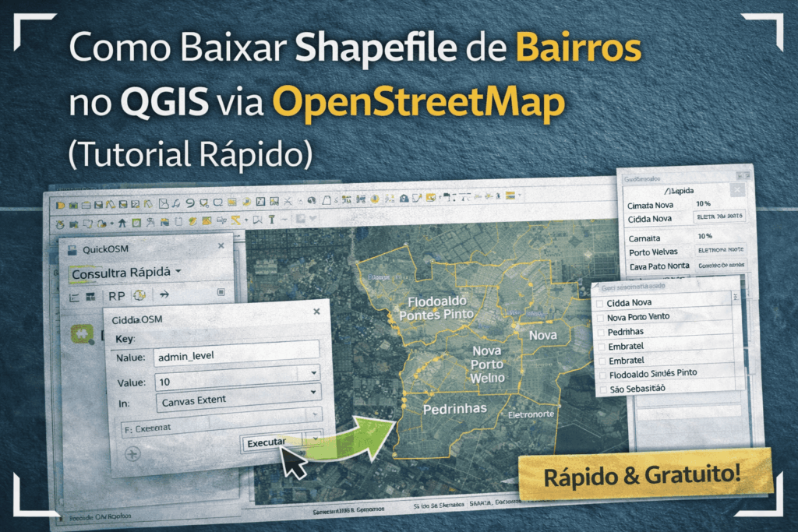This screenshot has height=532, width=798.
Task: Click the green QuickOSM logo icon
Action: (x=82, y=334)
